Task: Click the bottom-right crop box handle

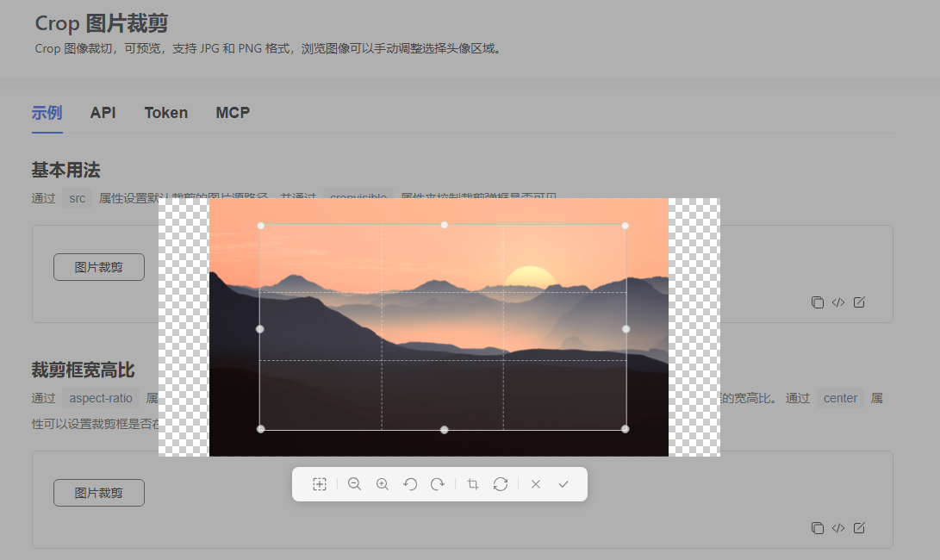Action: 626,429
